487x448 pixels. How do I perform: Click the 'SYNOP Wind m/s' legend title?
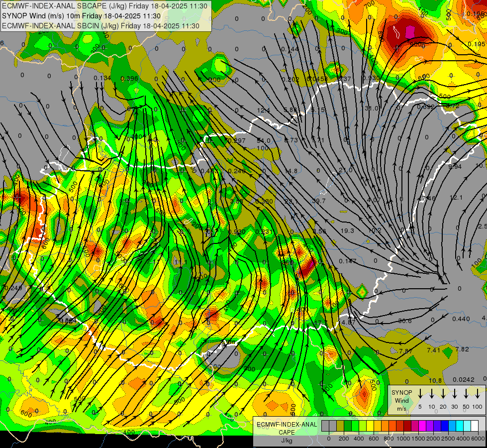(x=401, y=400)
